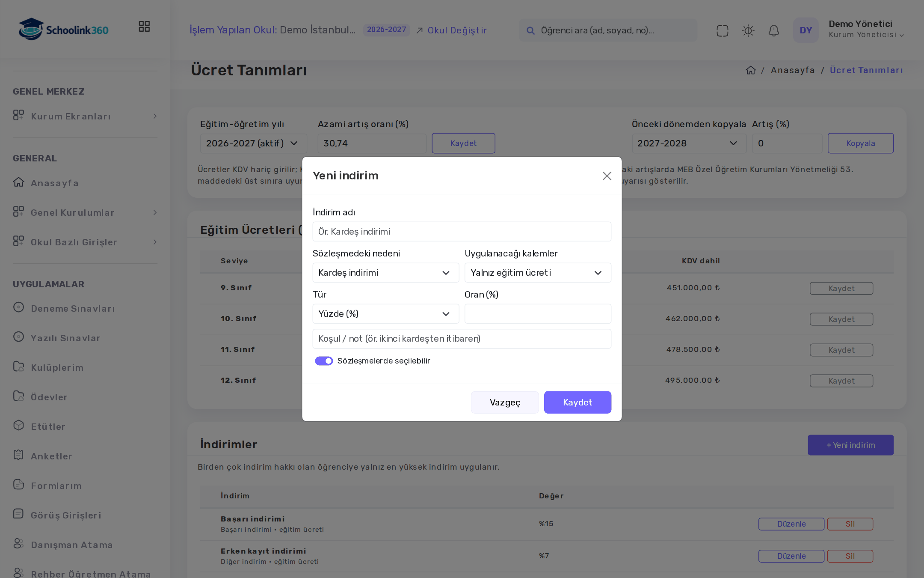Toggle fullscreen mode icon
The width and height of the screenshot is (924, 578).
[723, 30]
